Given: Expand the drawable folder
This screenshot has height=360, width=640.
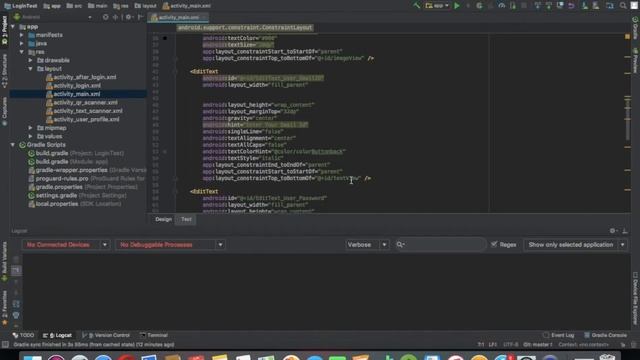Looking at the screenshot, I should 31,60.
